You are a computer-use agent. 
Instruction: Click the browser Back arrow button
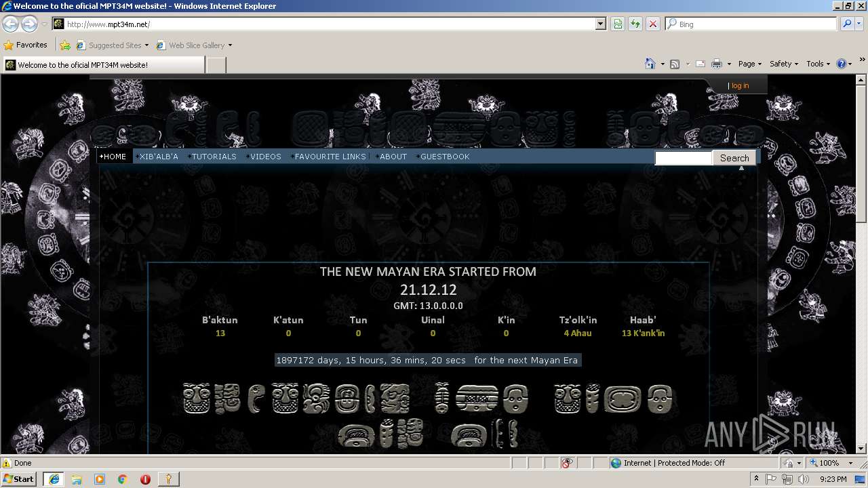[11, 24]
